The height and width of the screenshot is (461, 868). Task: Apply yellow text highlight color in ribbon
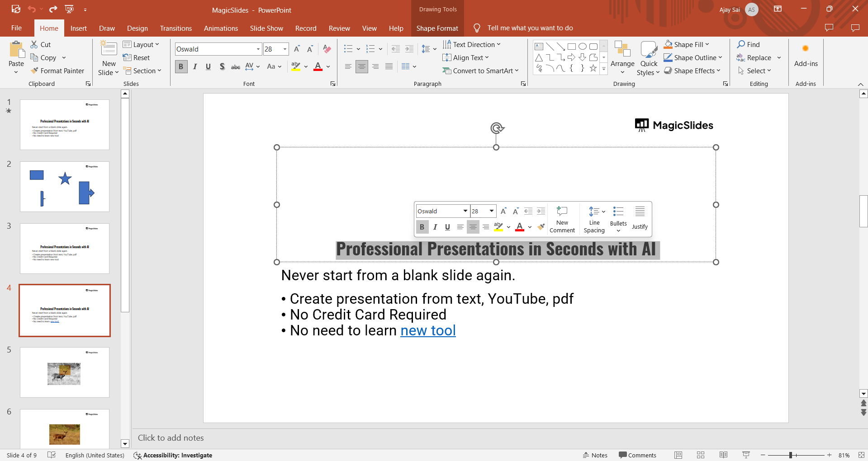tap(296, 66)
